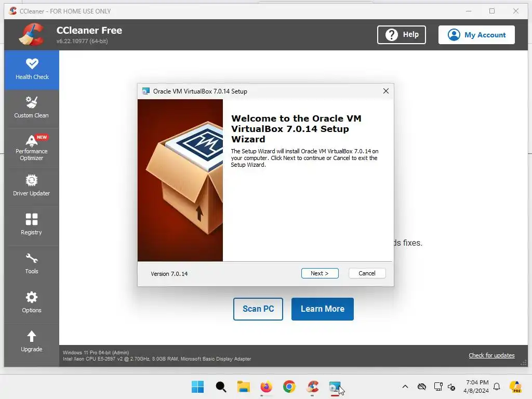Open the Help button
Viewport: 532px width, 399px height.
[x=402, y=35]
